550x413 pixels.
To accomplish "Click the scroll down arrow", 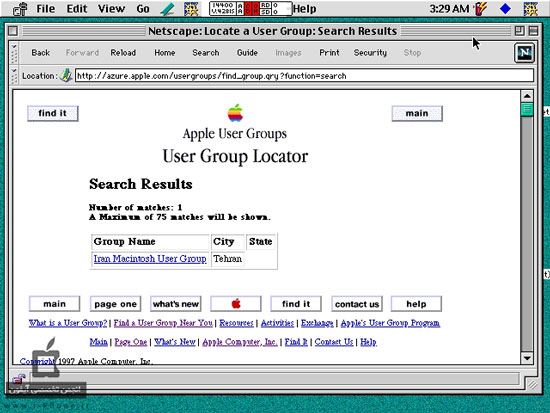I will (527, 358).
